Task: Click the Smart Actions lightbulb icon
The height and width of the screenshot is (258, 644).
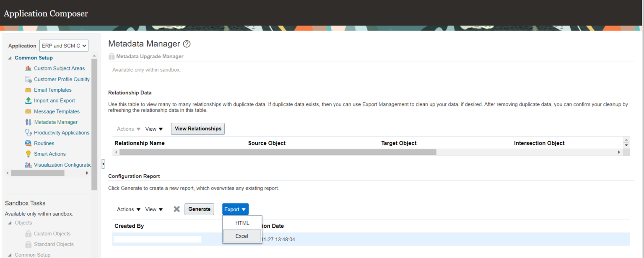Action: pos(28,154)
